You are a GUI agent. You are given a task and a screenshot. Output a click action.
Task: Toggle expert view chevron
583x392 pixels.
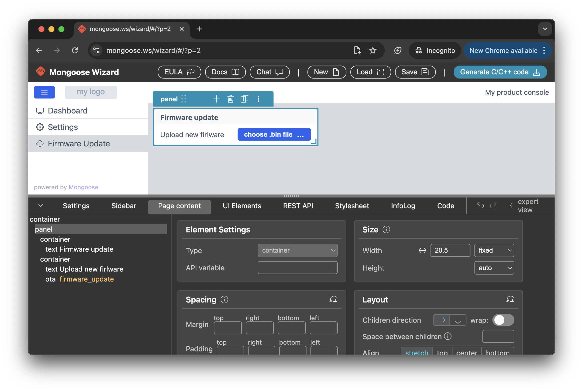click(511, 205)
